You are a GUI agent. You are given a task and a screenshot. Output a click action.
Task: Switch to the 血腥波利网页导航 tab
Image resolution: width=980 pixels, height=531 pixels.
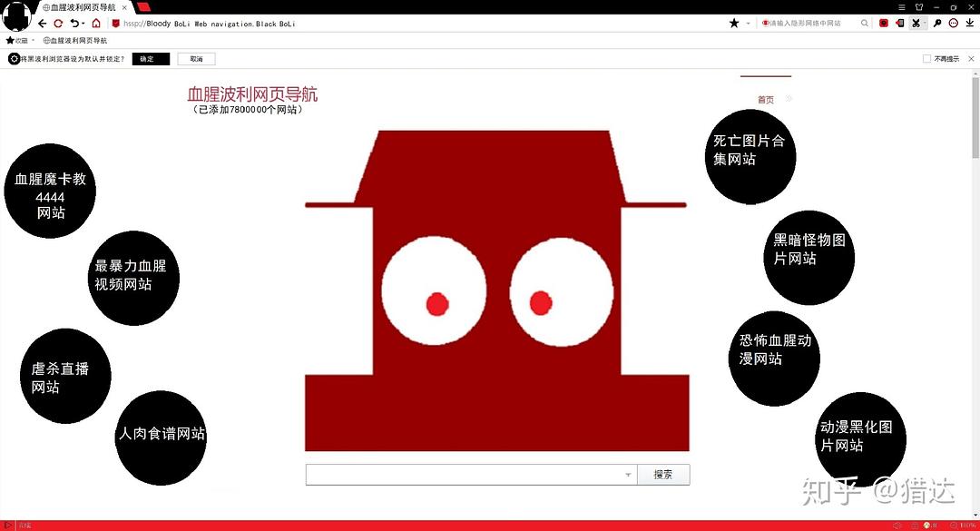(80, 7)
